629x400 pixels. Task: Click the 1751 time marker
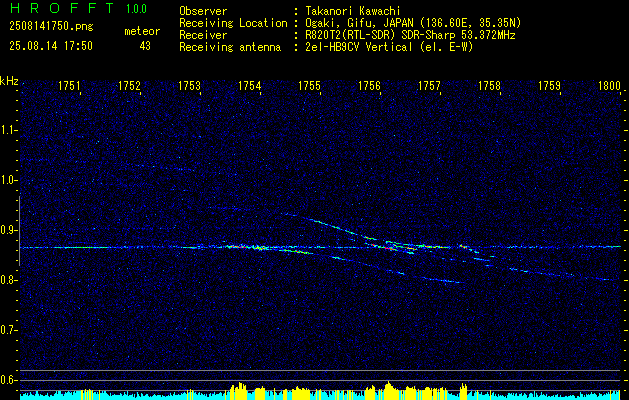69,86
